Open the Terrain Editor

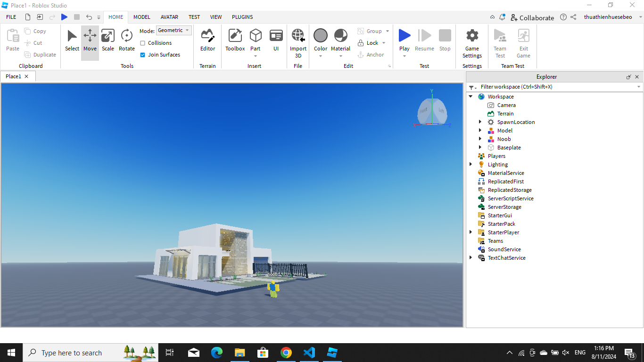click(207, 40)
